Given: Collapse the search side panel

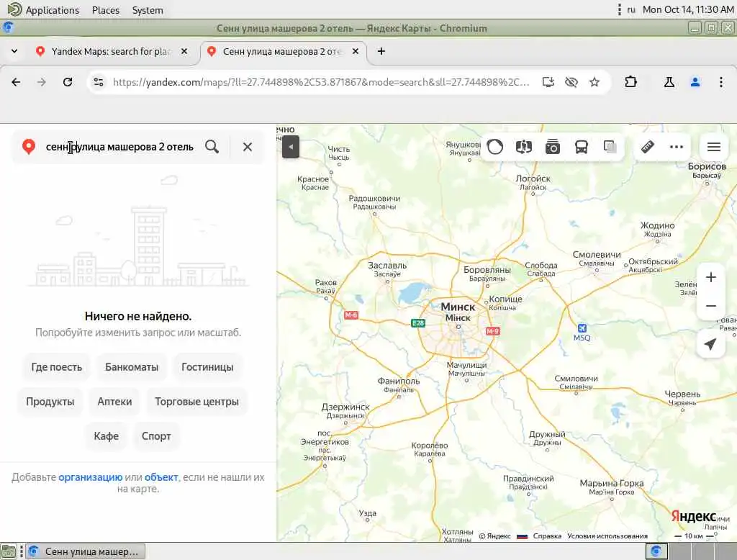Looking at the screenshot, I should coord(291,147).
